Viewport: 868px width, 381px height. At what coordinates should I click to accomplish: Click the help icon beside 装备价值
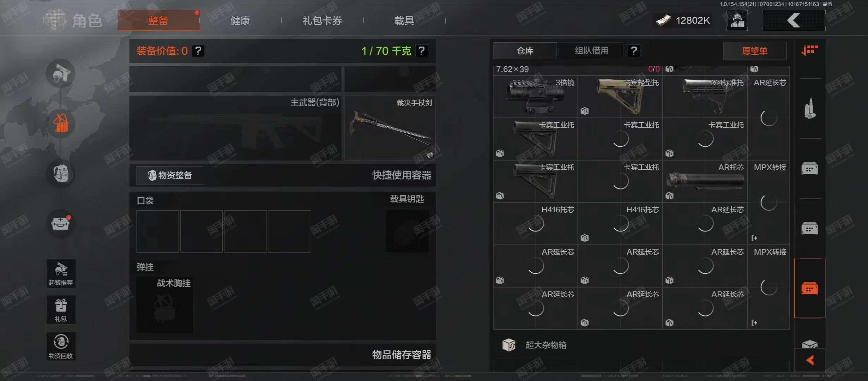198,51
